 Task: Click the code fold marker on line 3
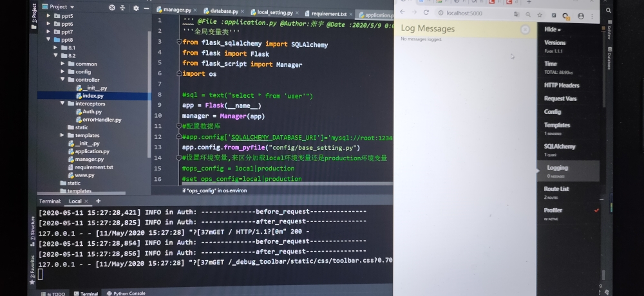tap(179, 42)
